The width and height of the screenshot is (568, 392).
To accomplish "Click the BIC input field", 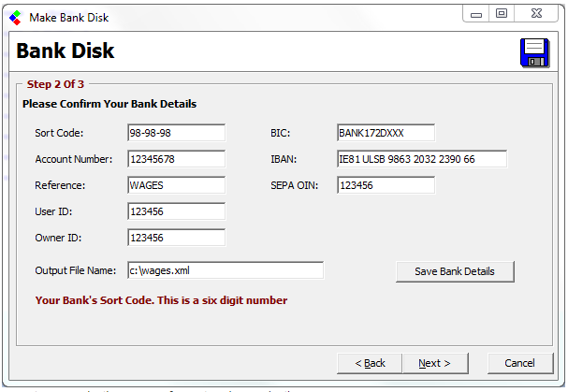I will click(386, 133).
